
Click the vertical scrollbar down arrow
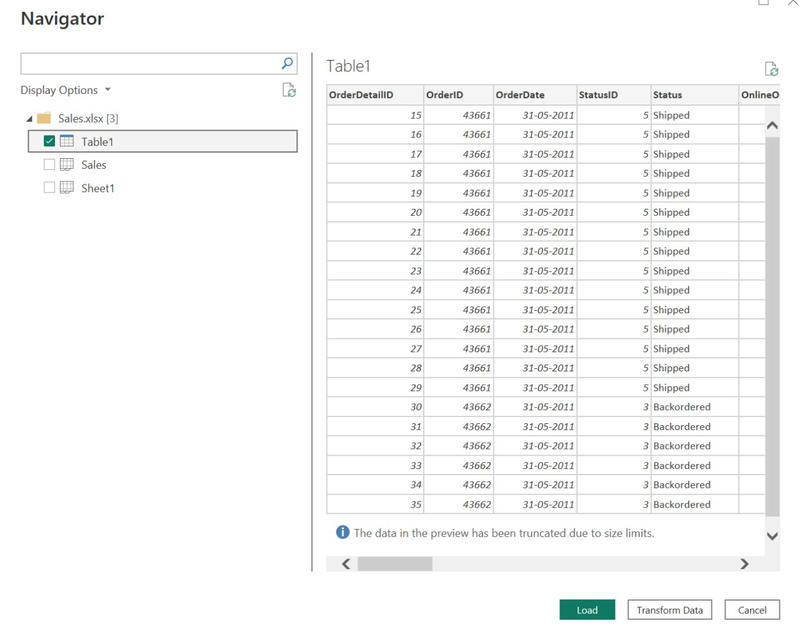(772, 536)
